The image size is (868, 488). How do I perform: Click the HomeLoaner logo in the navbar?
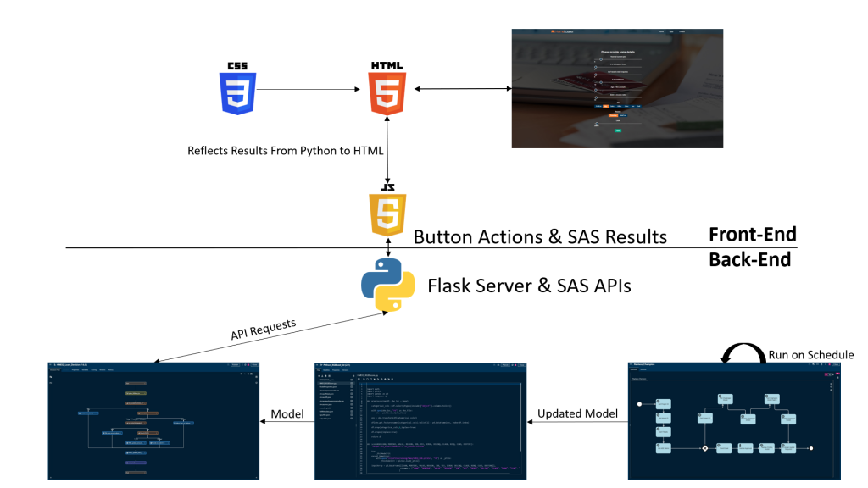(563, 31)
